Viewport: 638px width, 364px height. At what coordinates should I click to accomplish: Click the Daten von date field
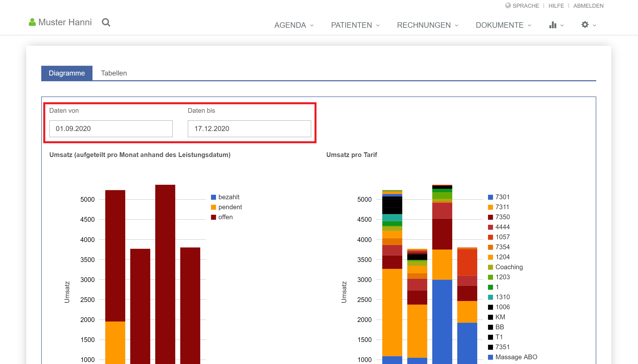[111, 129]
